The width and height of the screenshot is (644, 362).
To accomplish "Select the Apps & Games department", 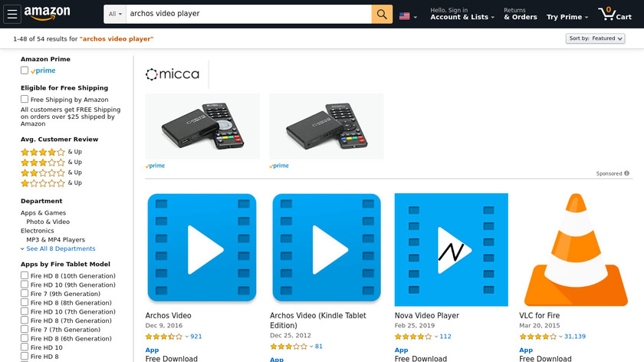I will [x=43, y=213].
